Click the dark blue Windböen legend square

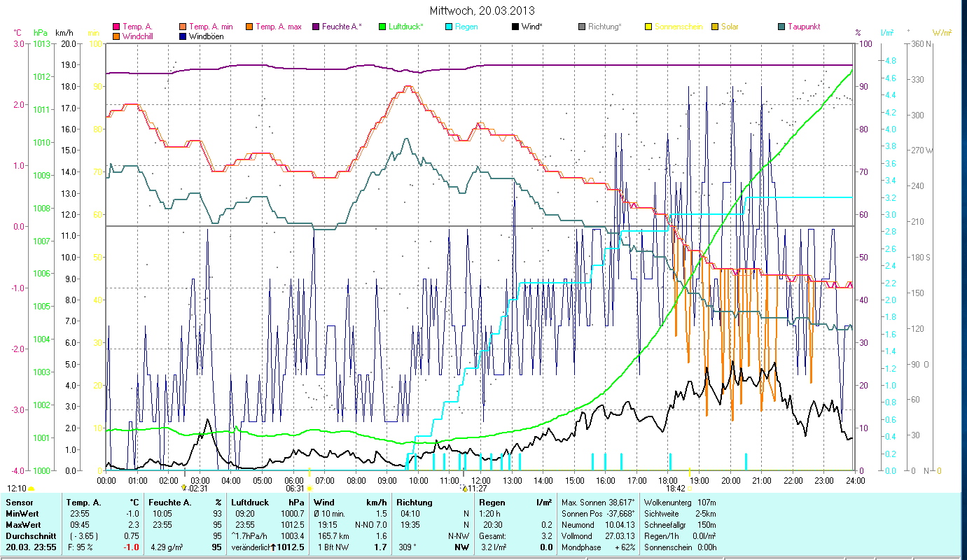coord(183,36)
